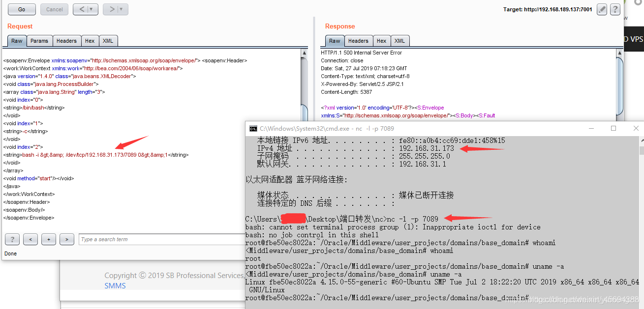Go forward with the history next arrow
This screenshot has height=309, width=644.
[111, 9]
